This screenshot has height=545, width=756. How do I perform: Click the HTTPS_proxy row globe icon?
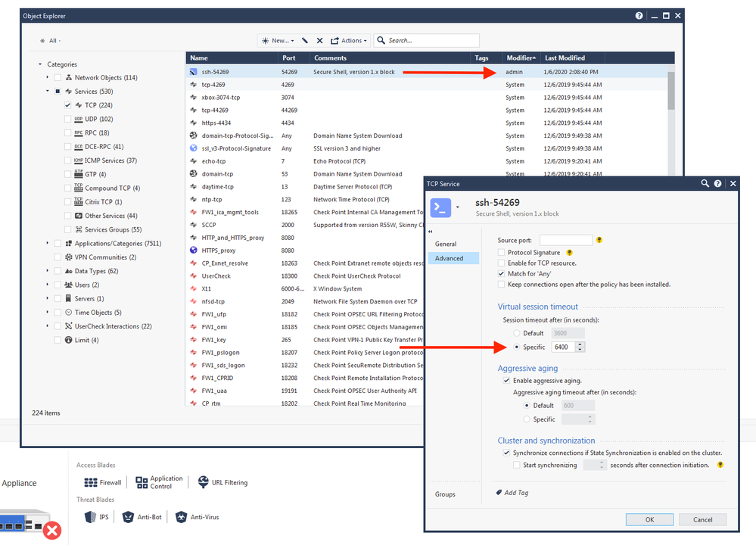(193, 251)
